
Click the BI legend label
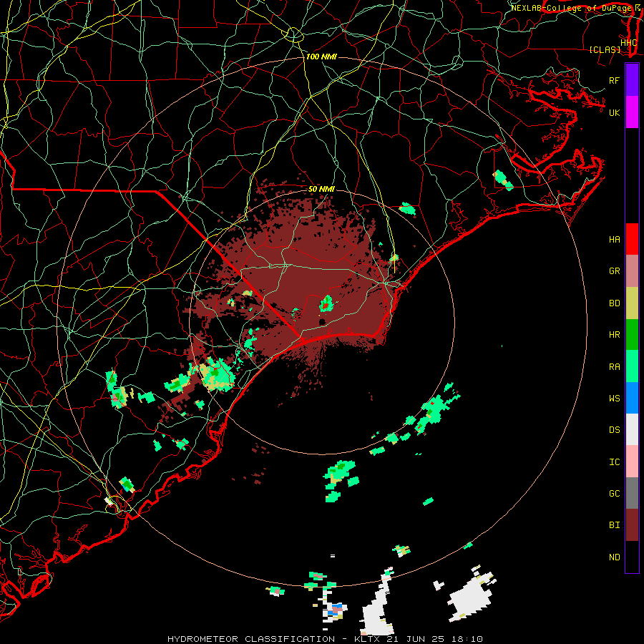(614, 525)
